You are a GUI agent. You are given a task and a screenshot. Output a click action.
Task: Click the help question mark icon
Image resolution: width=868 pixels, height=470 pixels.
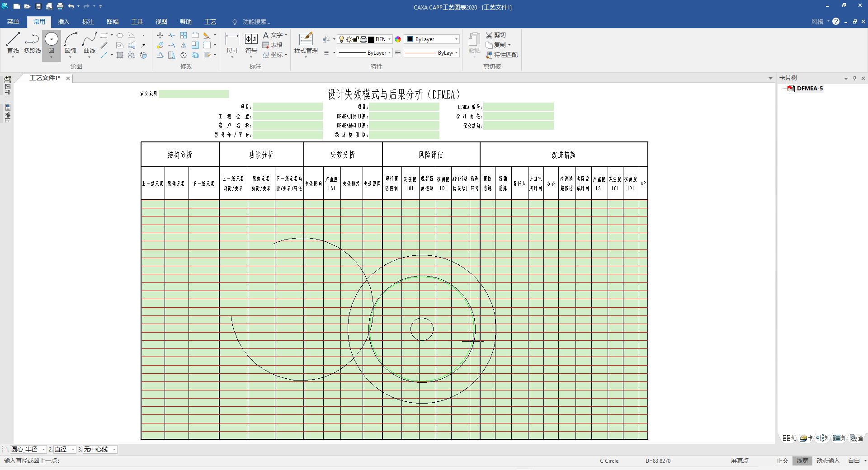click(x=836, y=22)
